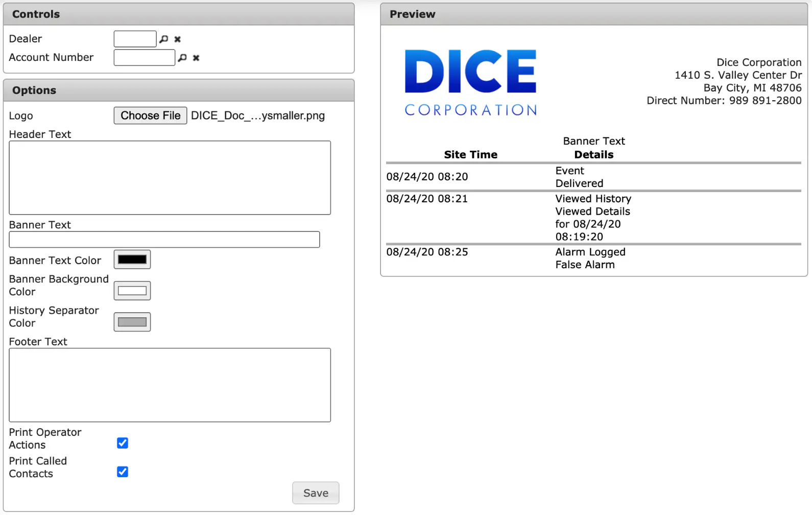Open the Banner Background Color swatch
The height and width of the screenshot is (515, 812).
tap(132, 291)
